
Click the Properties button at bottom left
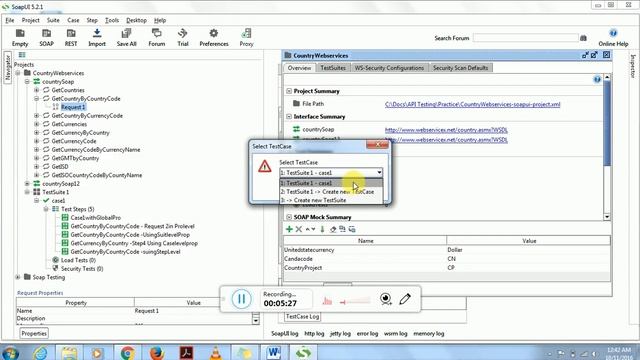34,333
